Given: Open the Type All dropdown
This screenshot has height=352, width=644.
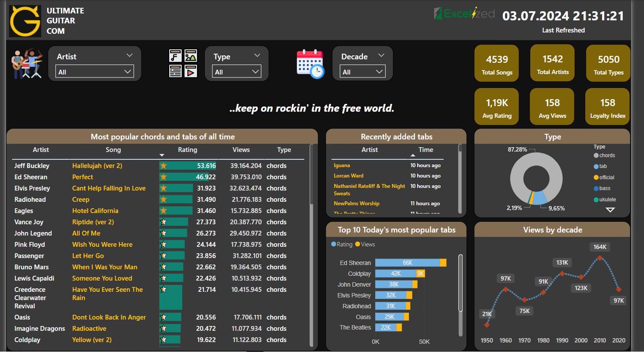Looking at the screenshot, I should click(x=237, y=71).
